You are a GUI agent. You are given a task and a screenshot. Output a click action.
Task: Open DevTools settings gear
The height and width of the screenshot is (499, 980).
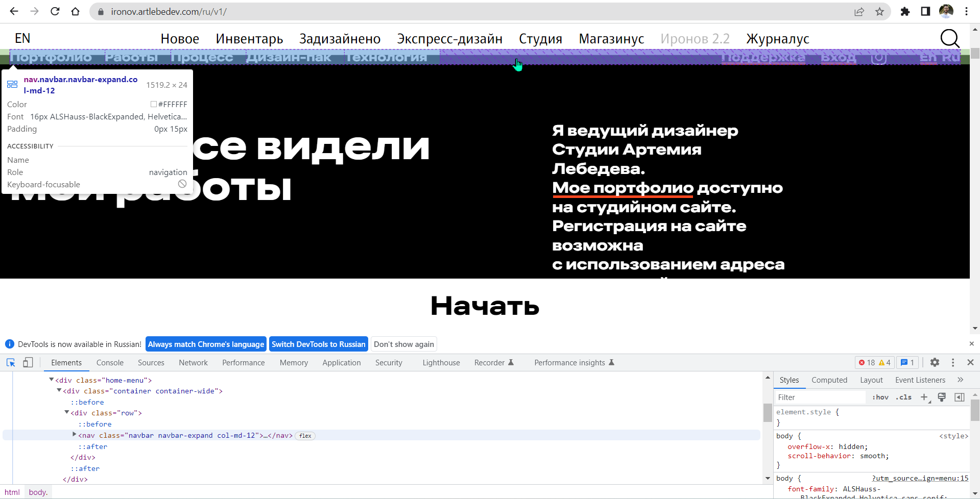click(x=935, y=362)
